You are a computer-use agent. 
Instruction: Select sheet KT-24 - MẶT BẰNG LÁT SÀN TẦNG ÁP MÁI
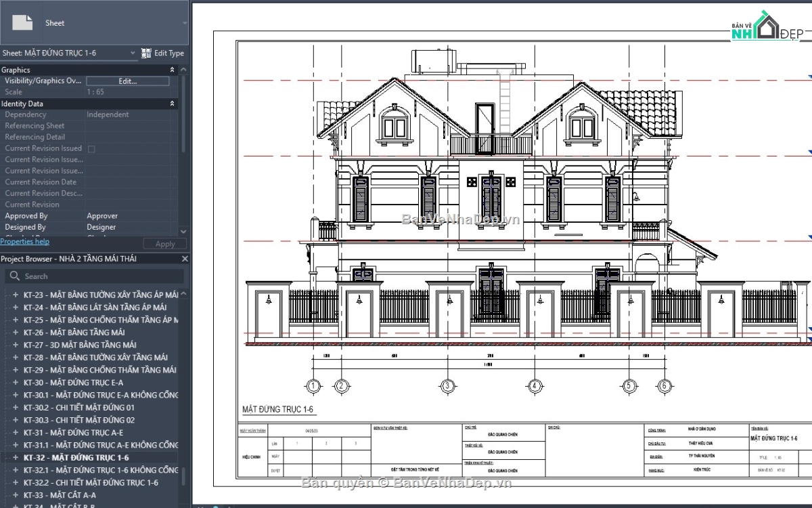[x=95, y=308]
